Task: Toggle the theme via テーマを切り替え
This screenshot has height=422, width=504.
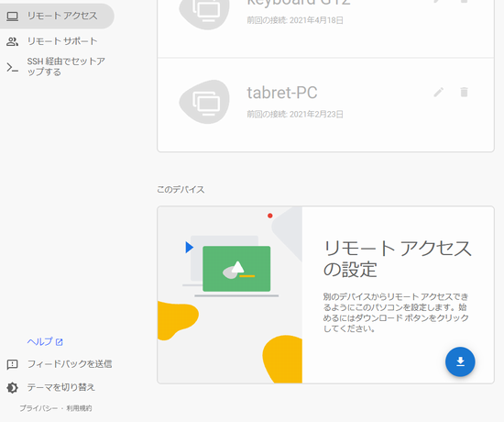Action: click(61, 387)
